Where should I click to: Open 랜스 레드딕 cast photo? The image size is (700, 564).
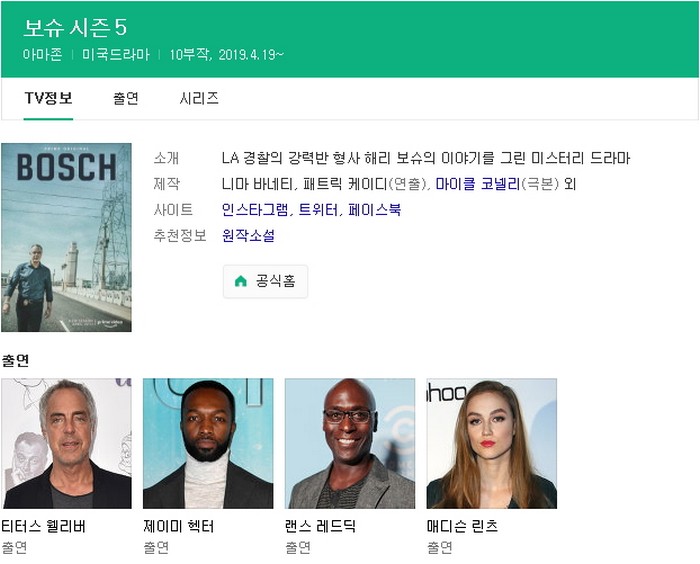point(350,443)
